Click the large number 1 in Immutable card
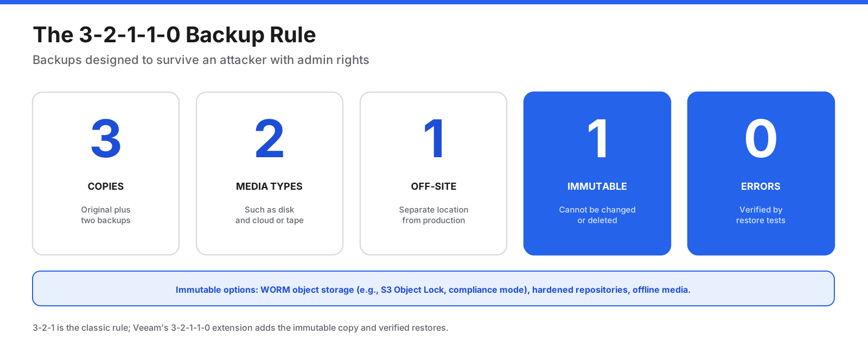Screen dimensions: 868x347 point(597,139)
